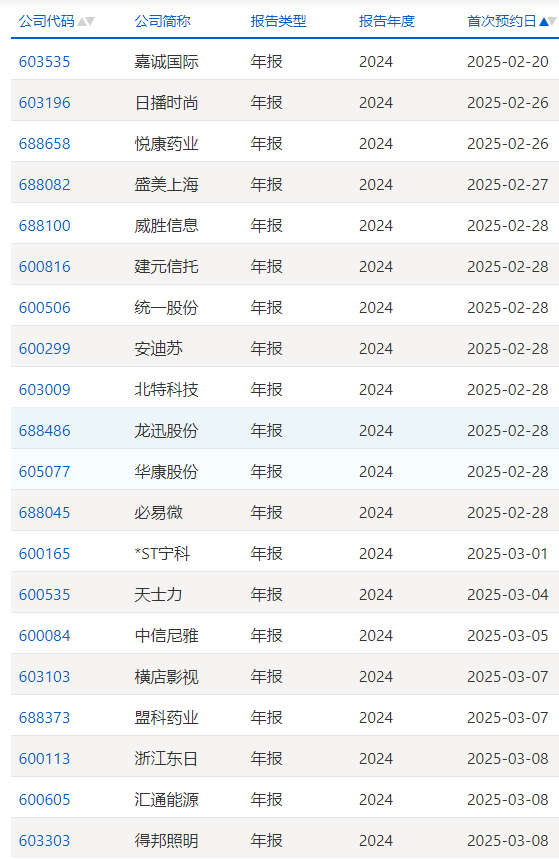This screenshot has height=859, width=559.
Task: Open stock code 688082 link
Action: click(44, 185)
